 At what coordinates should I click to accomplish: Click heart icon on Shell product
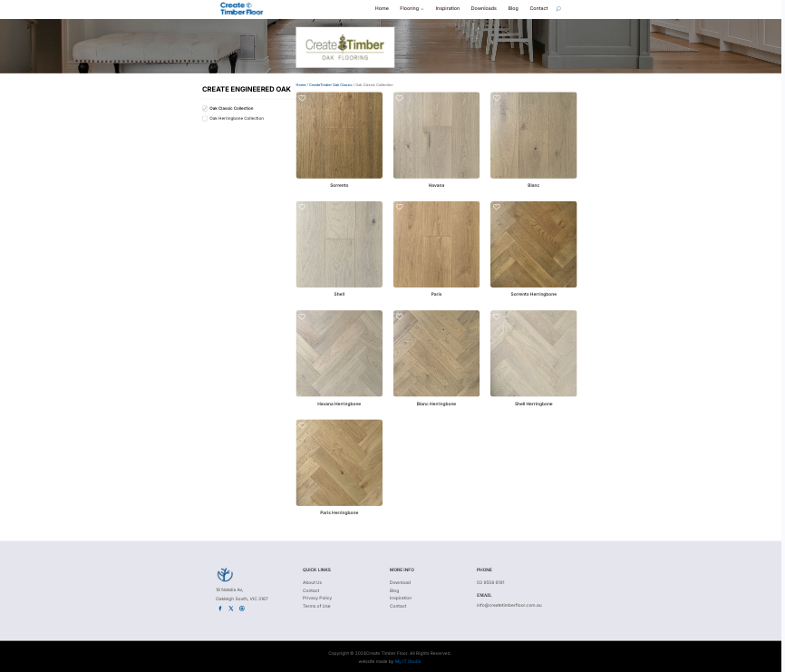click(303, 207)
